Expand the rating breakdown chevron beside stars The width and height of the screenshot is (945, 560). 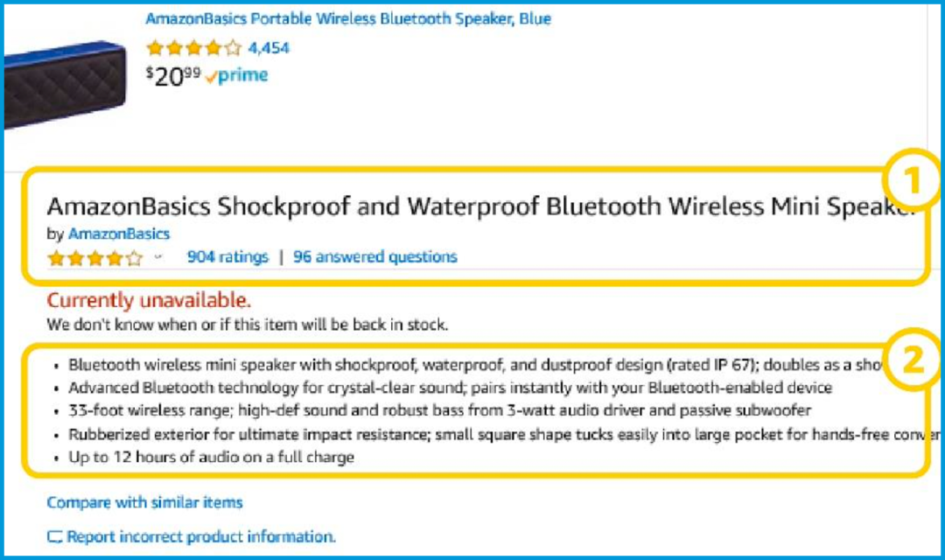coord(157,256)
